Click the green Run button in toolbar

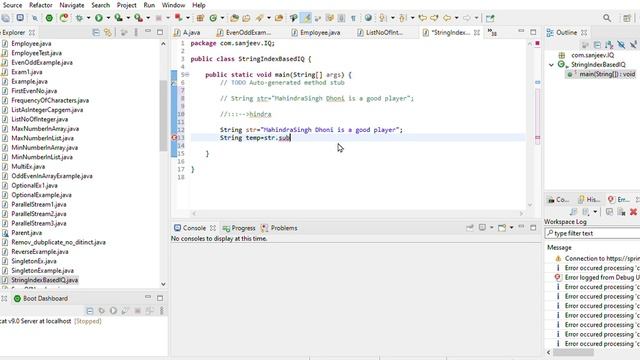coord(99,18)
